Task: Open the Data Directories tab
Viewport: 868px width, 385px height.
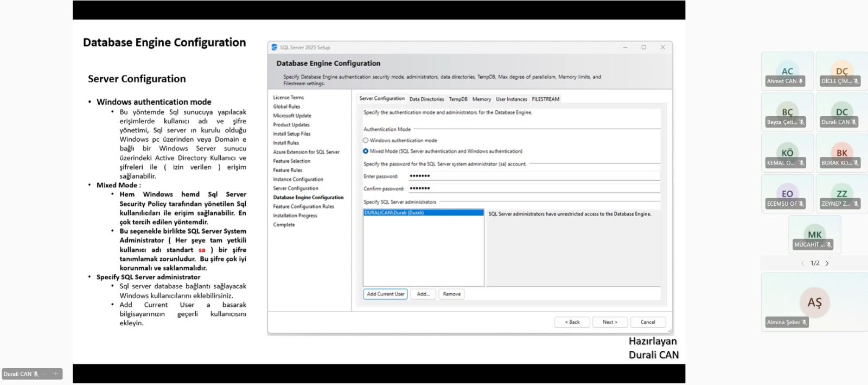Action: pos(426,99)
